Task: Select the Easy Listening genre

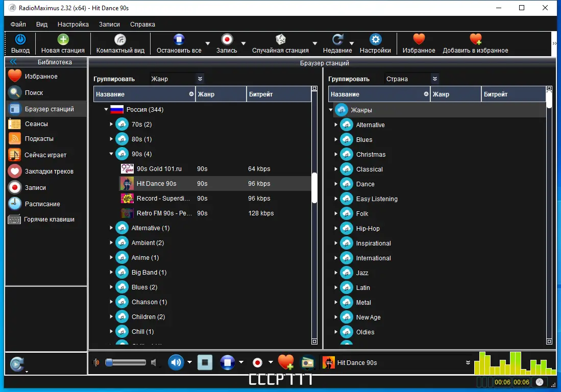Action: pos(377,199)
